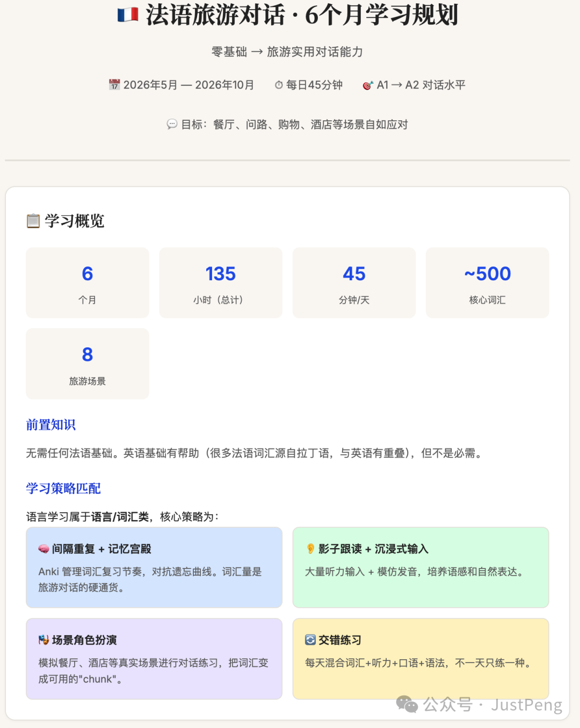Click the clock icon beside 每日45分钟
Image resolution: width=580 pixels, height=728 pixels.
point(279,85)
